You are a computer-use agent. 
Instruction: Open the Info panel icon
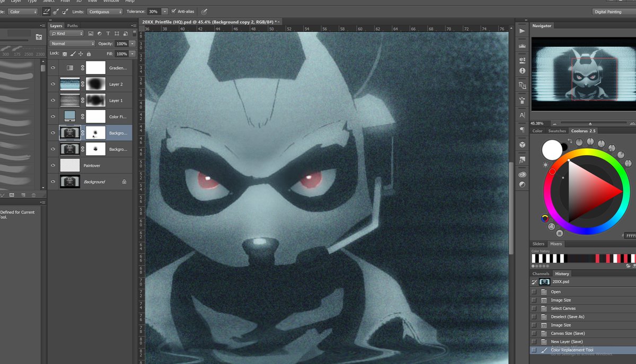[522, 70]
